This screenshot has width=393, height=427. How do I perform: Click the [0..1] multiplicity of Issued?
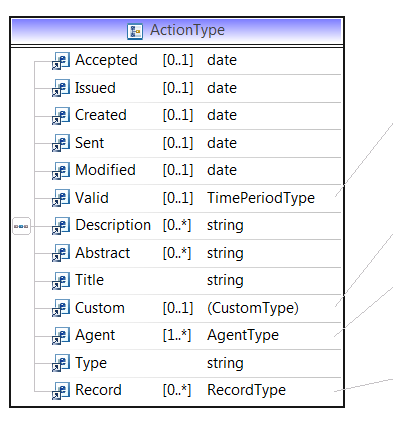click(x=178, y=88)
